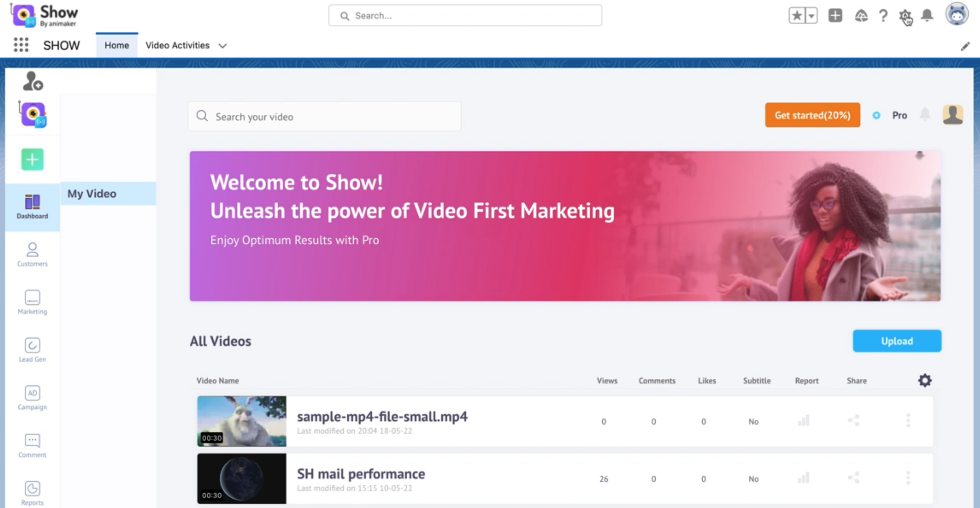Click the Get started(20%) button
This screenshot has height=508, width=980.
pyautogui.click(x=813, y=115)
